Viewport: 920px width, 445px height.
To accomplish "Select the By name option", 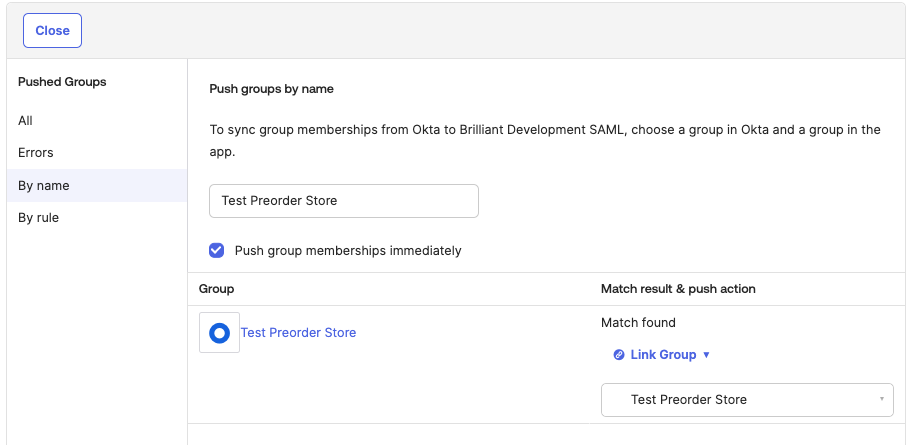I will pos(97,186).
